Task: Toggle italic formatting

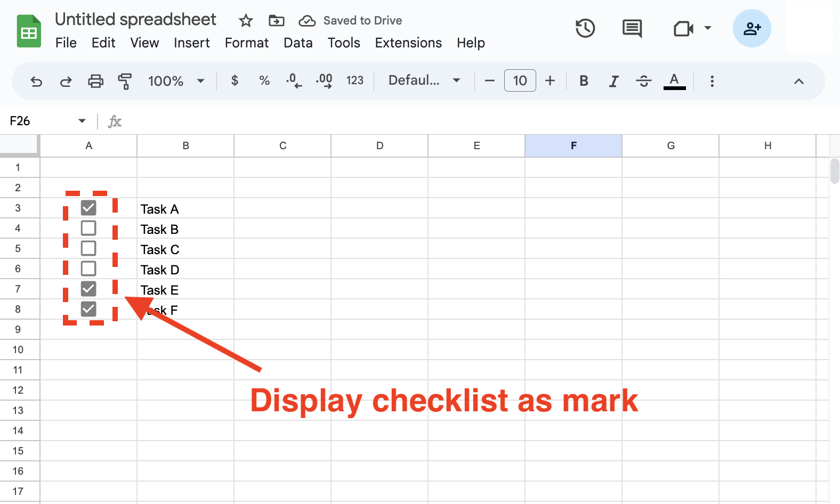Action: point(614,81)
